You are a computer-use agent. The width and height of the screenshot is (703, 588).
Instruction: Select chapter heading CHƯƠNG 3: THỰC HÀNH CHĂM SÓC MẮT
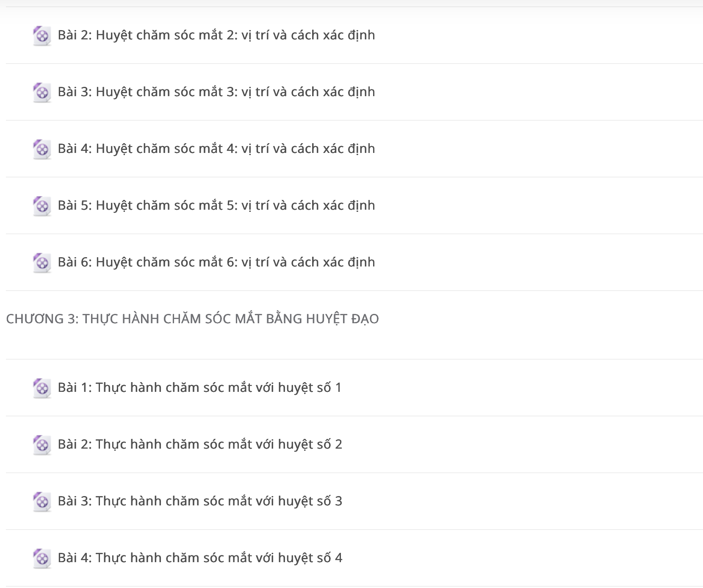[192, 319]
